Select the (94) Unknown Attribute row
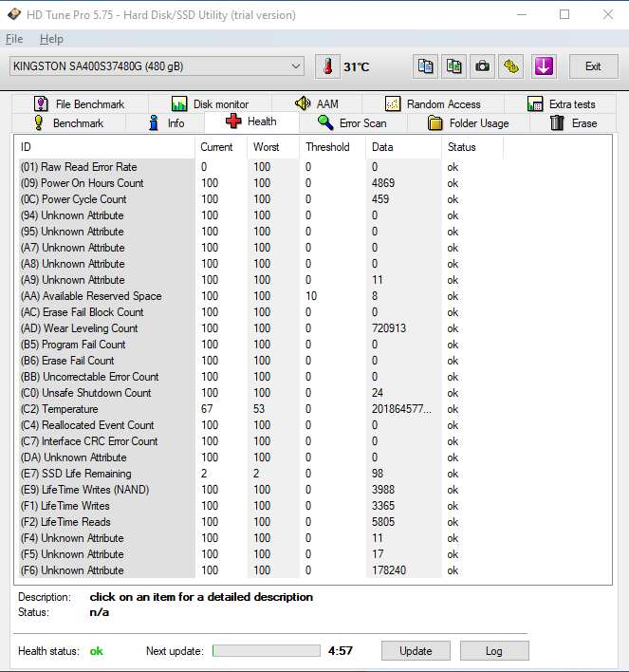 tap(261, 215)
